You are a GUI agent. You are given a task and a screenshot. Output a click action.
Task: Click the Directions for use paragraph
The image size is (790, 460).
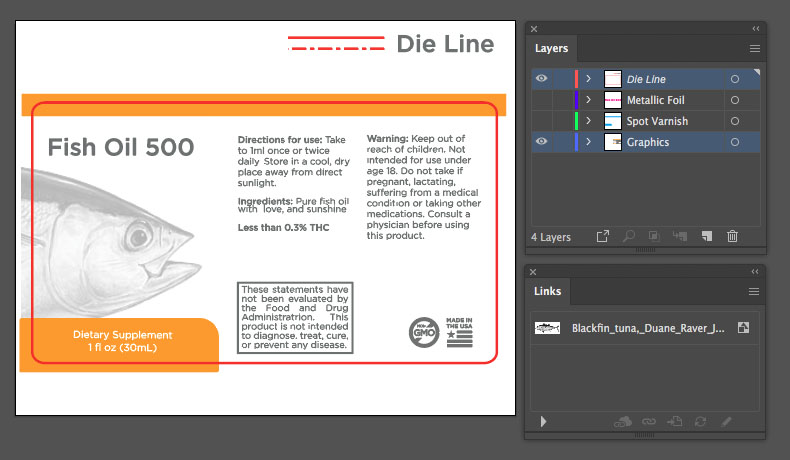click(293, 161)
